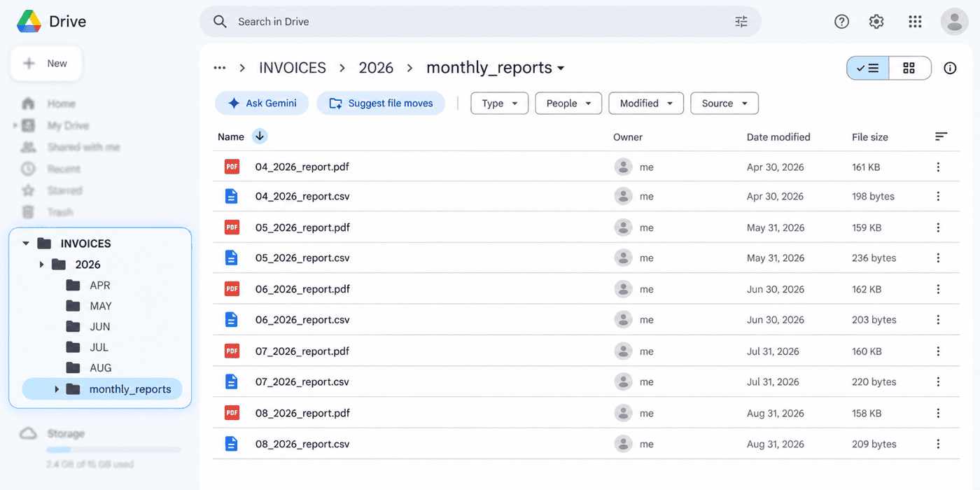Click the New button
This screenshot has width=980, height=490.
click(46, 64)
